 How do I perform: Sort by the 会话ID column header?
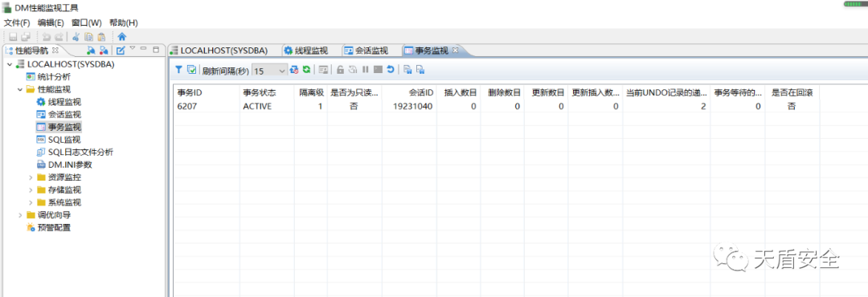409,92
